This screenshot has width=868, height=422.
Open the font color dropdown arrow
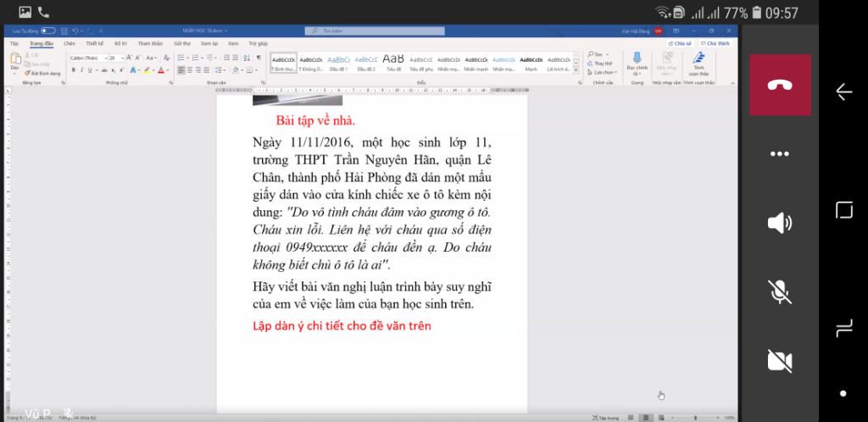tap(167, 70)
